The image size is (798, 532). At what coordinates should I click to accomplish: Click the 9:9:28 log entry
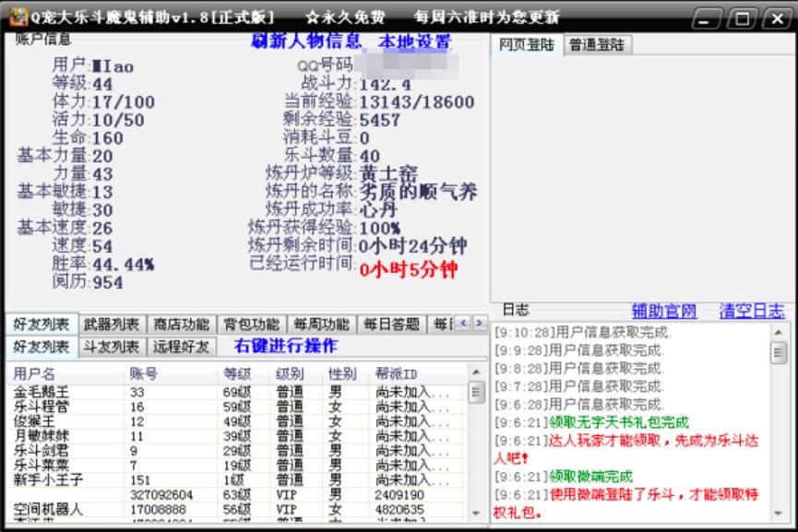pos(579,350)
